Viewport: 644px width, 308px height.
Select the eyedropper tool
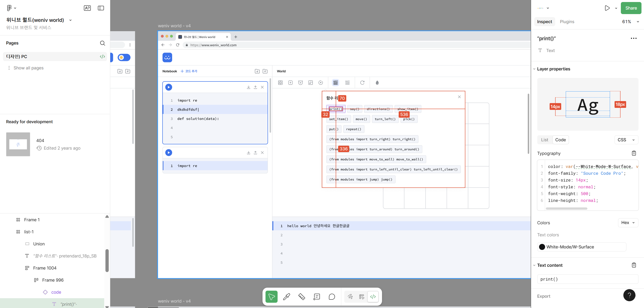coord(286,297)
